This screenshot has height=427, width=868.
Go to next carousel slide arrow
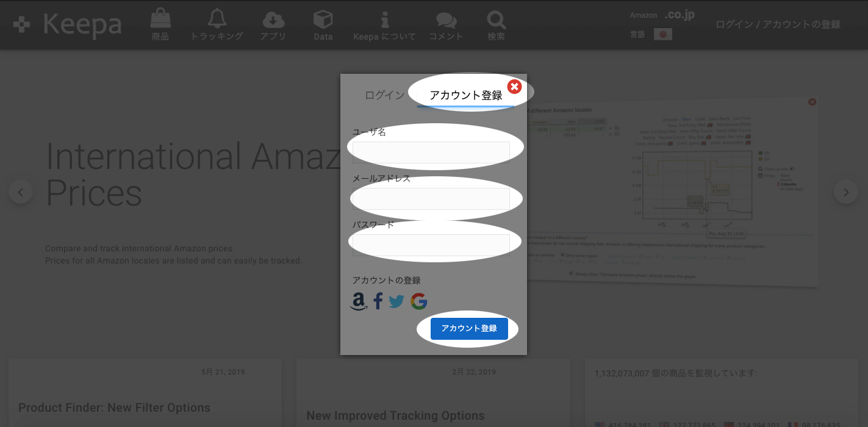[845, 192]
